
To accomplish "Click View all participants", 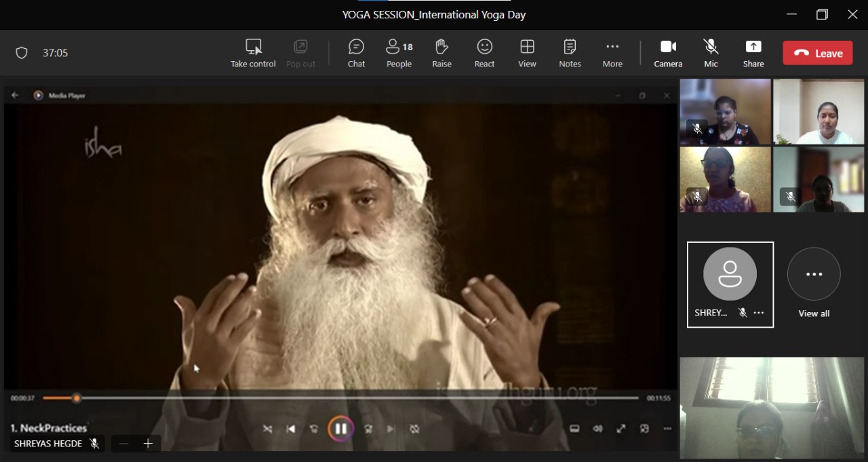I will click(814, 283).
